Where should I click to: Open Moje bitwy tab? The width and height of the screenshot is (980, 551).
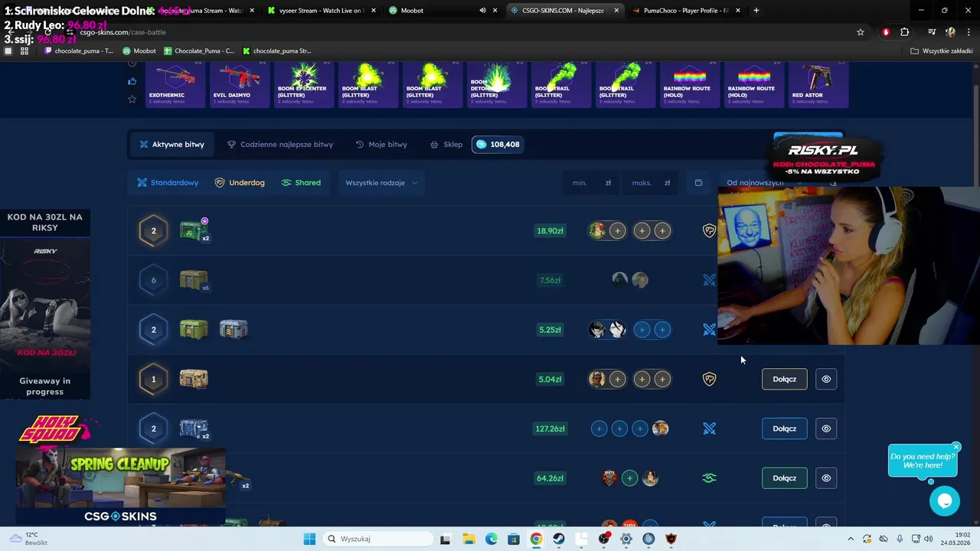pos(381,145)
